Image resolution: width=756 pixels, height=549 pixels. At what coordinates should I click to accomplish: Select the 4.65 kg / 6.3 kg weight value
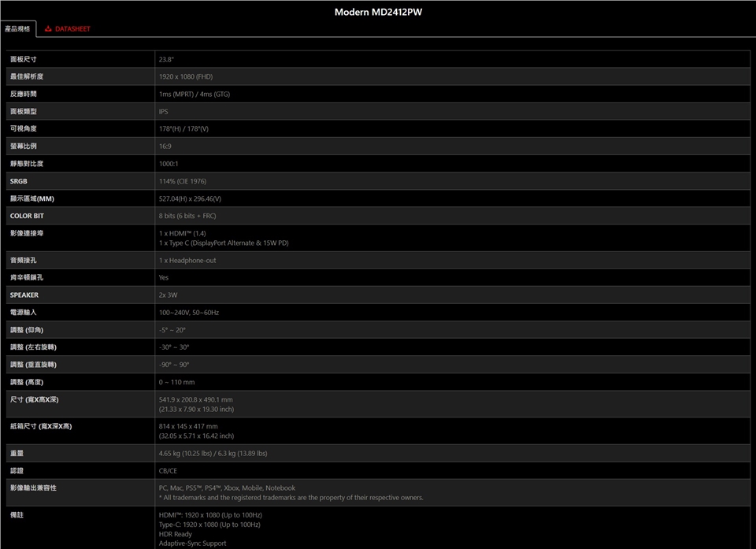(x=213, y=453)
